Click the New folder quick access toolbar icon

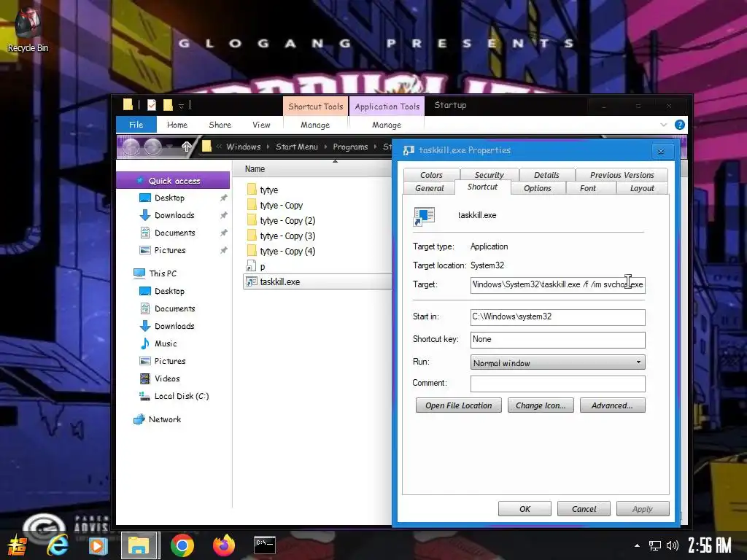point(168,105)
